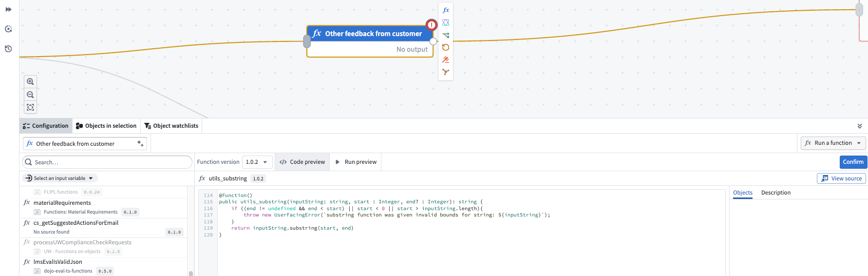Viewport: 868px width, 276px height.
Task: Click the utils_substring function name header
Action: 228,178
